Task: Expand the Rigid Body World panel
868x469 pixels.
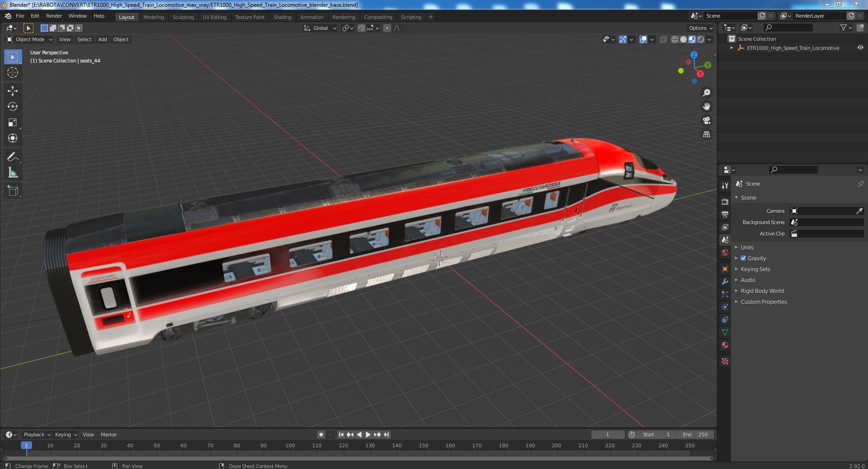Action: tap(736, 291)
